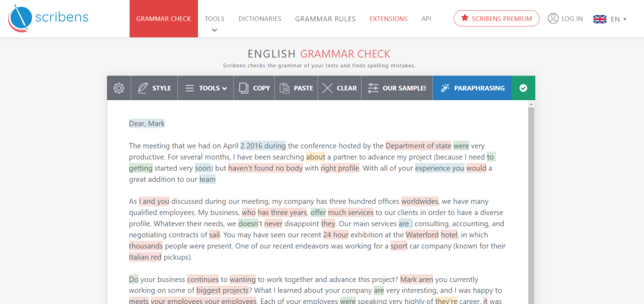Click the Copy icon in toolbar
This screenshot has height=304, width=644.
(x=243, y=88)
